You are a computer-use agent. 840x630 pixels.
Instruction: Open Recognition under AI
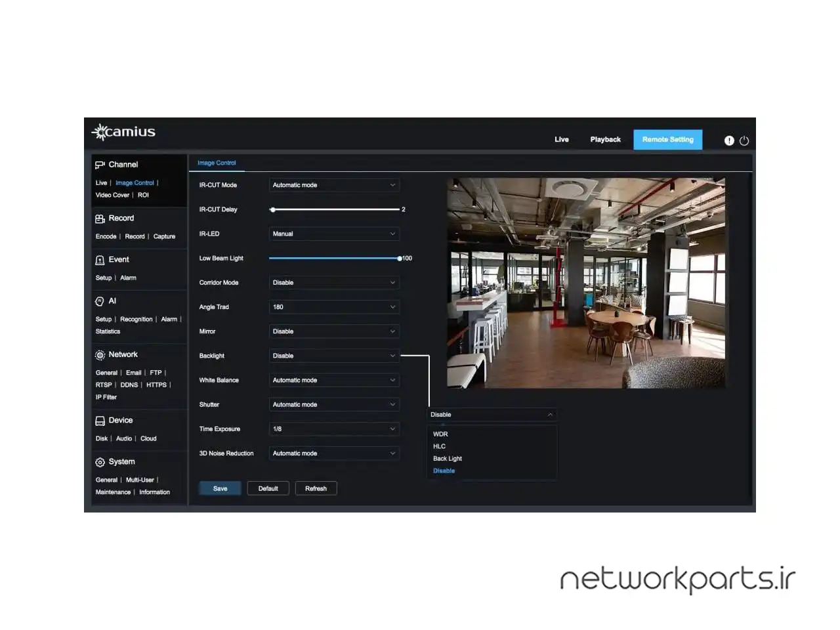coord(136,320)
